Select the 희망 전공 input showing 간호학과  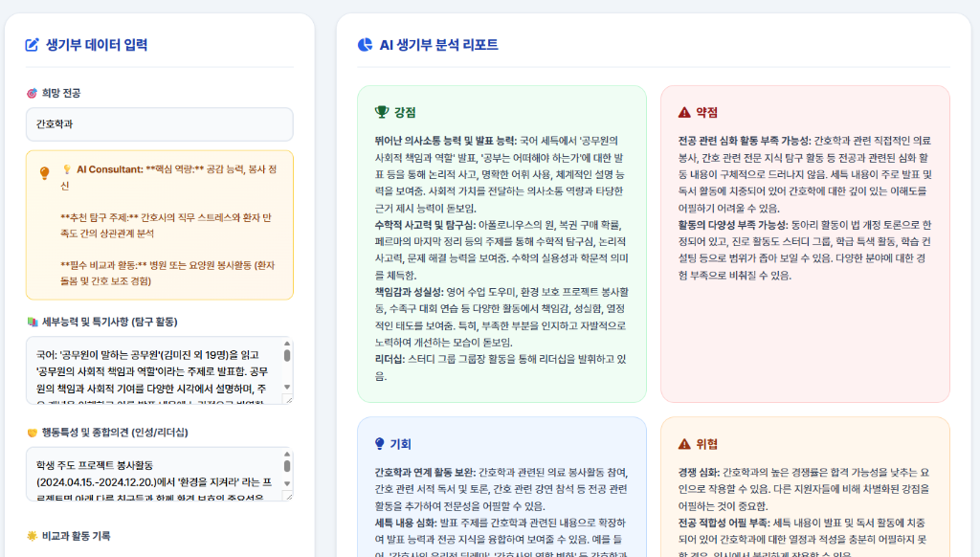(x=160, y=124)
